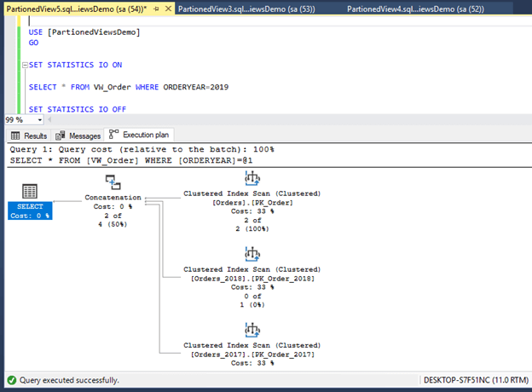Open the Results tab
The image size is (532, 392).
pos(29,135)
